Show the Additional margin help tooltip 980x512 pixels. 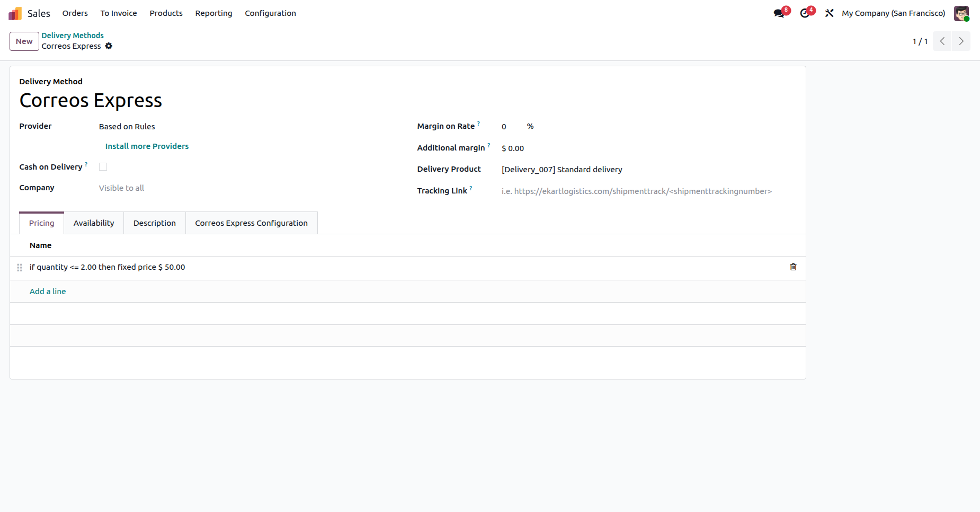tap(489, 145)
